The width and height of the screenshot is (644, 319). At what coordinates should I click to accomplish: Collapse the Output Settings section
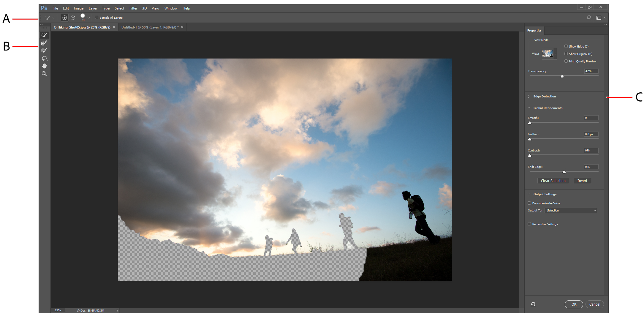pyautogui.click(x=529, y=194)
